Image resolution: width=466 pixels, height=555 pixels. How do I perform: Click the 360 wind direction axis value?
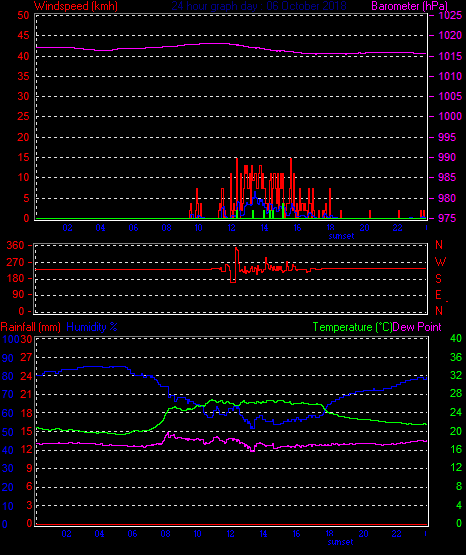[16, 245]
